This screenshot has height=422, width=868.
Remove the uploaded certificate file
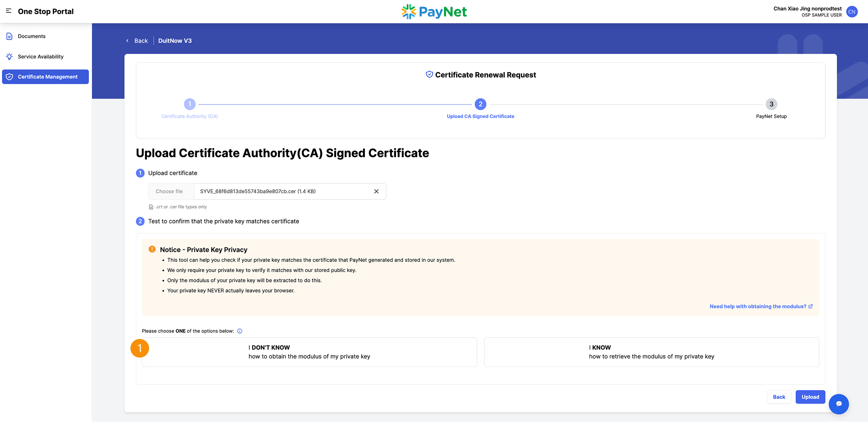click(376, 192)
